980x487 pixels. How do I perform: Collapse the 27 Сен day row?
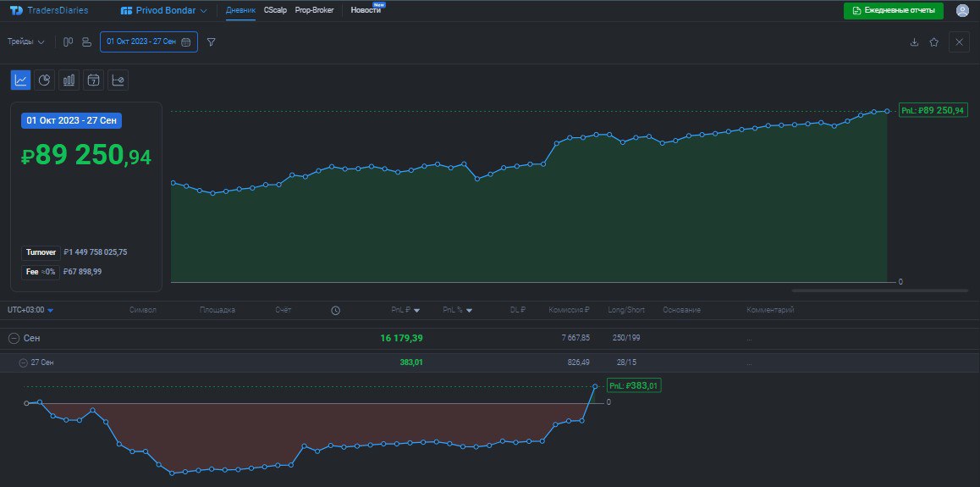[x=23, y=362]
